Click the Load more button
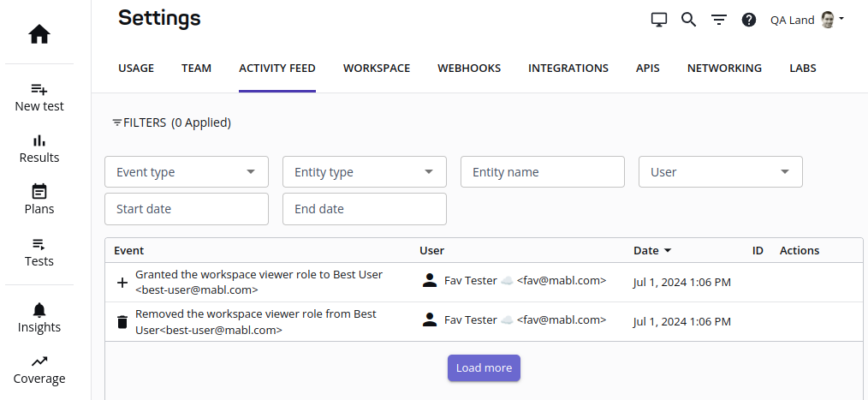The width and height of the screenshot is (868, 400). click(484, 368)
